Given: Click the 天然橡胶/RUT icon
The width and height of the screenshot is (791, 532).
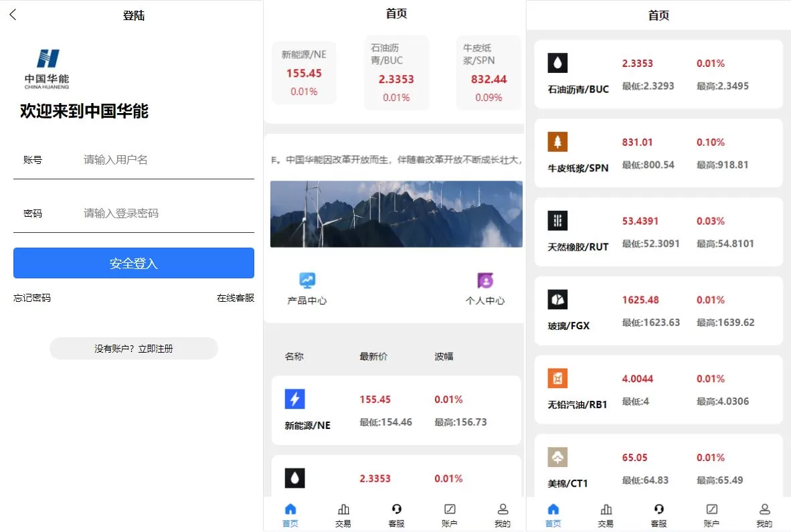Looking at the screenshot, I should click(557, 220).
